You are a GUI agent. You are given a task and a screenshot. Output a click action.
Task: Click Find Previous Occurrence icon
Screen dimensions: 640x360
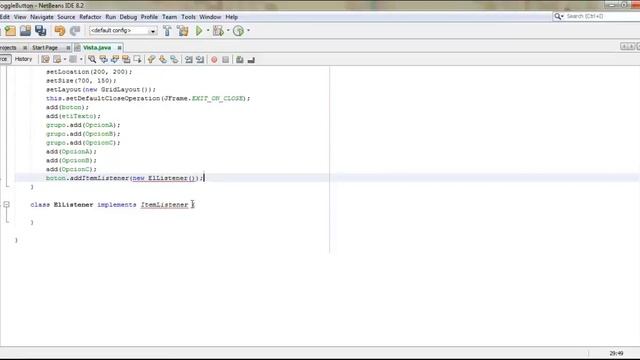[x=104, y=60]
